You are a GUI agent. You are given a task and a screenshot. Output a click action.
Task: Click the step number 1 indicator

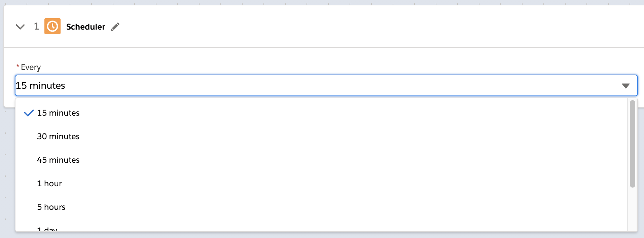(x=37, y=27)
